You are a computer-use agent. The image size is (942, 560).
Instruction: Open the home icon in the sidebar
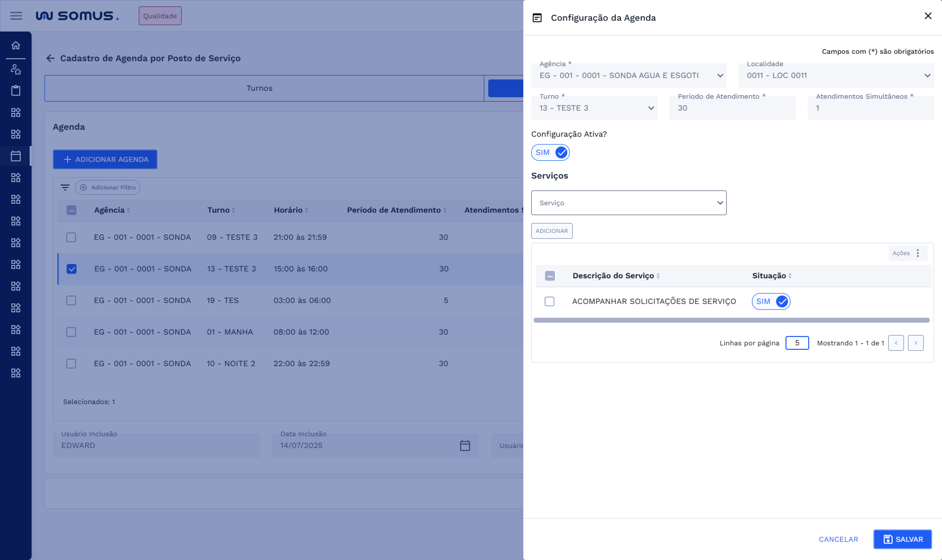[16, 45]
